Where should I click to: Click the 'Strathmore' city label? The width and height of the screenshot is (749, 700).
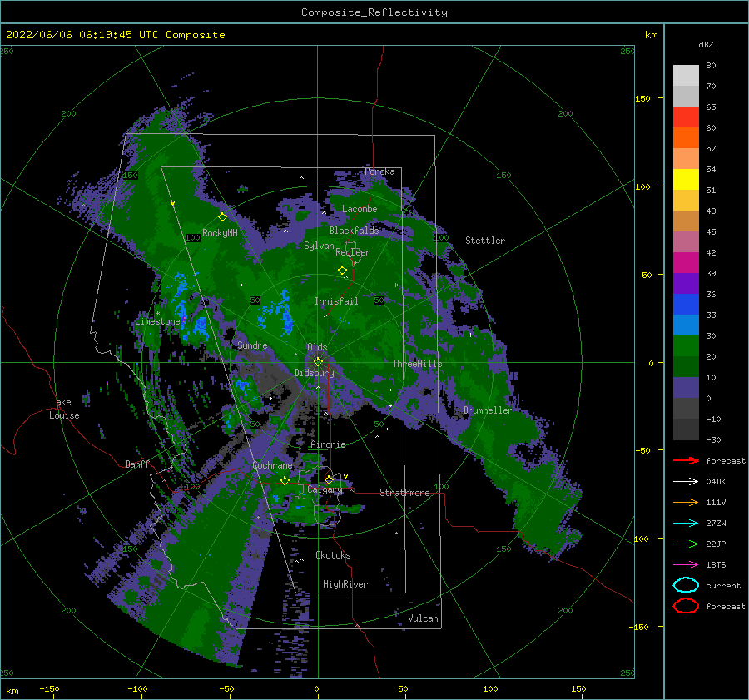click(x=404, y=493)
